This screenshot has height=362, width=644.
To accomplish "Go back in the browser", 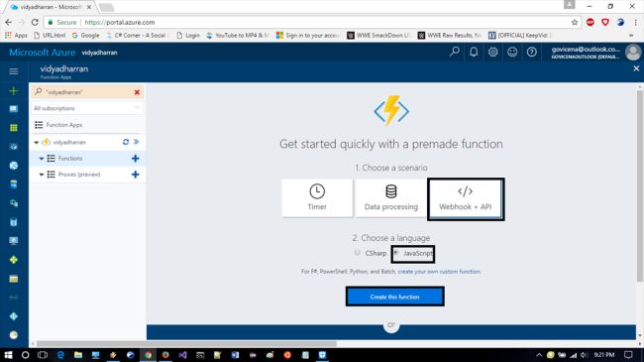I will (9, 22).
